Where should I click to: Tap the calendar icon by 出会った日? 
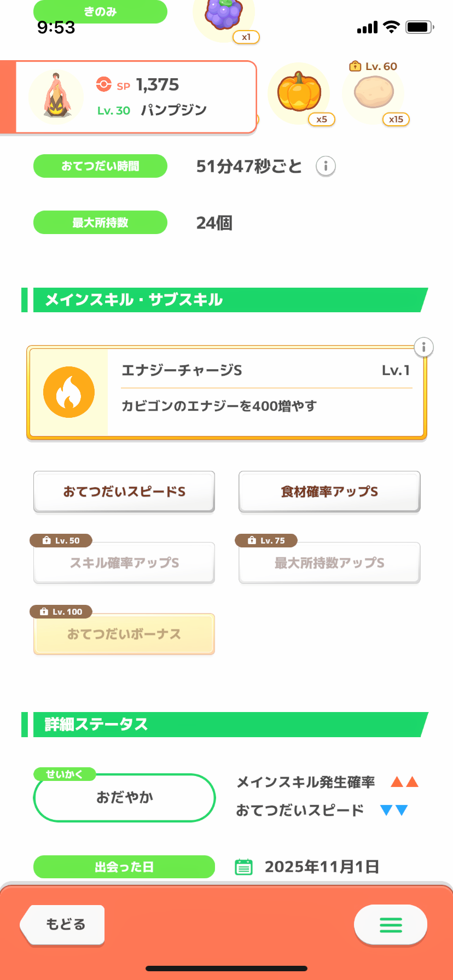pyautogui.click(x=243, y=867)
